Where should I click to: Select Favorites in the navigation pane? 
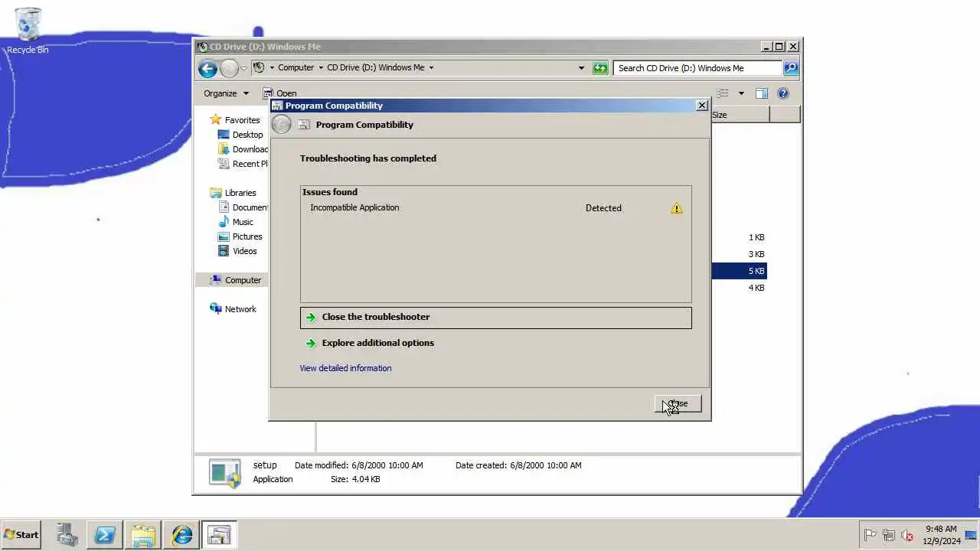(234, 120)
